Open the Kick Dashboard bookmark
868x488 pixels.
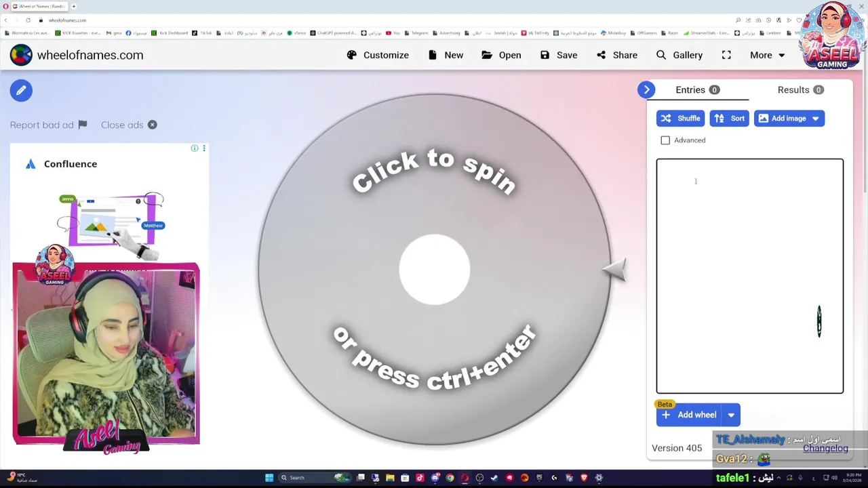[x=170, y=33]
